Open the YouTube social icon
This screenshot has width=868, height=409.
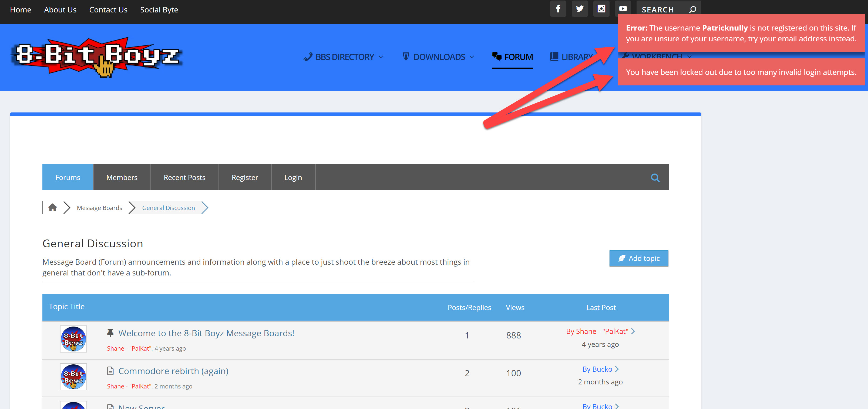pyautogui.click(x=623, y=8)
